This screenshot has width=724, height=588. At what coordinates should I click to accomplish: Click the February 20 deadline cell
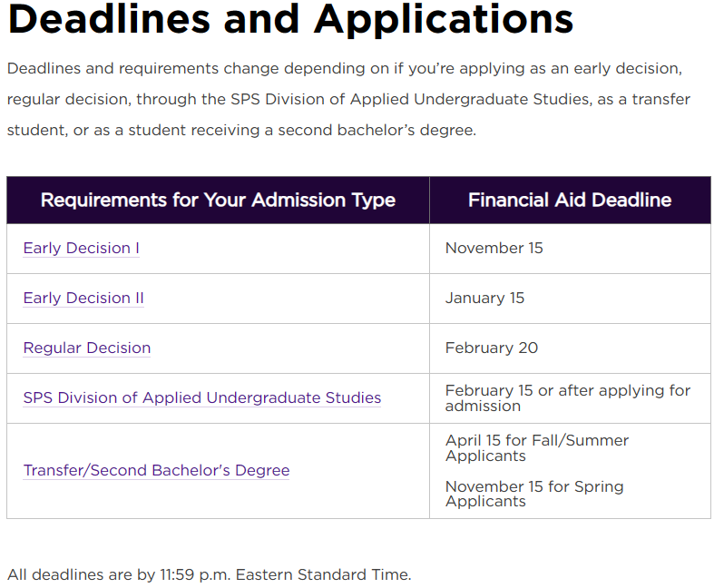(491, 348)
